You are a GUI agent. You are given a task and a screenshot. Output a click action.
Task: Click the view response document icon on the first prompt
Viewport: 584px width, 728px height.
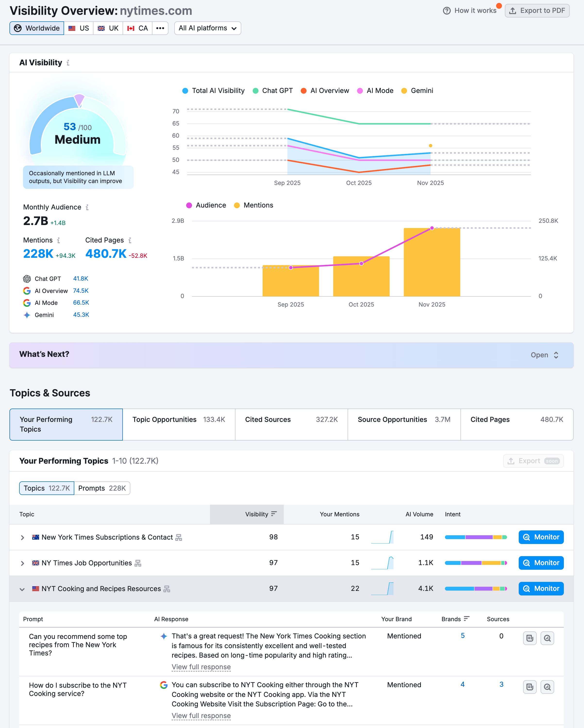pyautogui.click(x=530, y=638)
